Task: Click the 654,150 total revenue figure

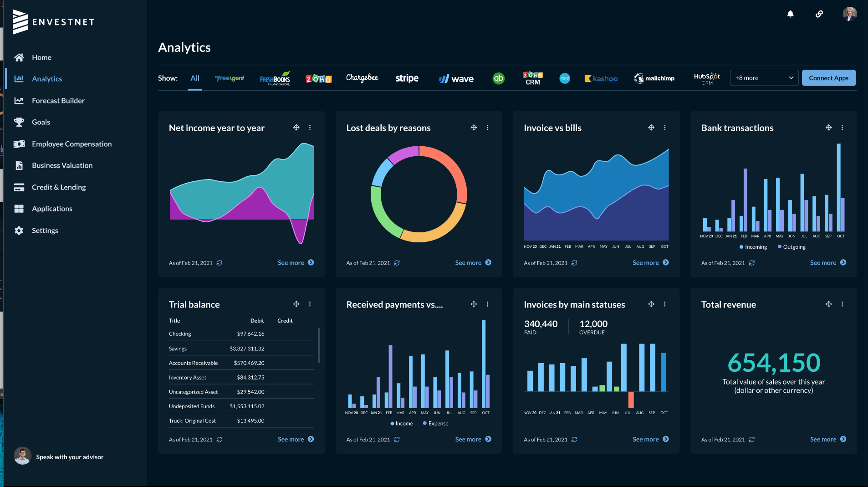Action: (x=774, y=363)
